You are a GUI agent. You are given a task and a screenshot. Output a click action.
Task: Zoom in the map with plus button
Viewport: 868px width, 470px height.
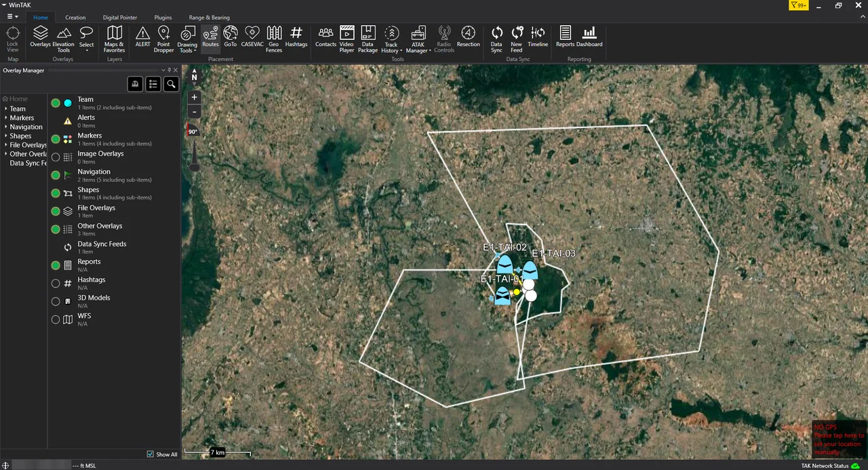(195, 97)
